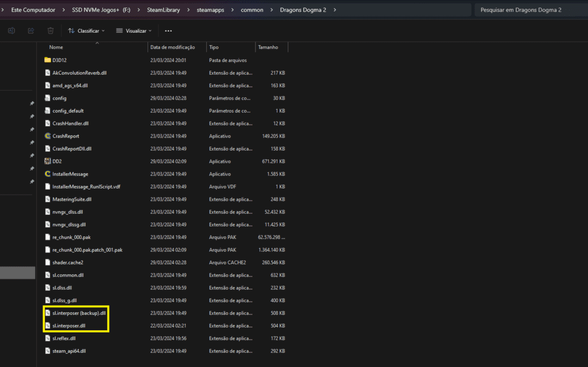
Task: Click the InstallerMessage application icon
Action: [48, 174]
